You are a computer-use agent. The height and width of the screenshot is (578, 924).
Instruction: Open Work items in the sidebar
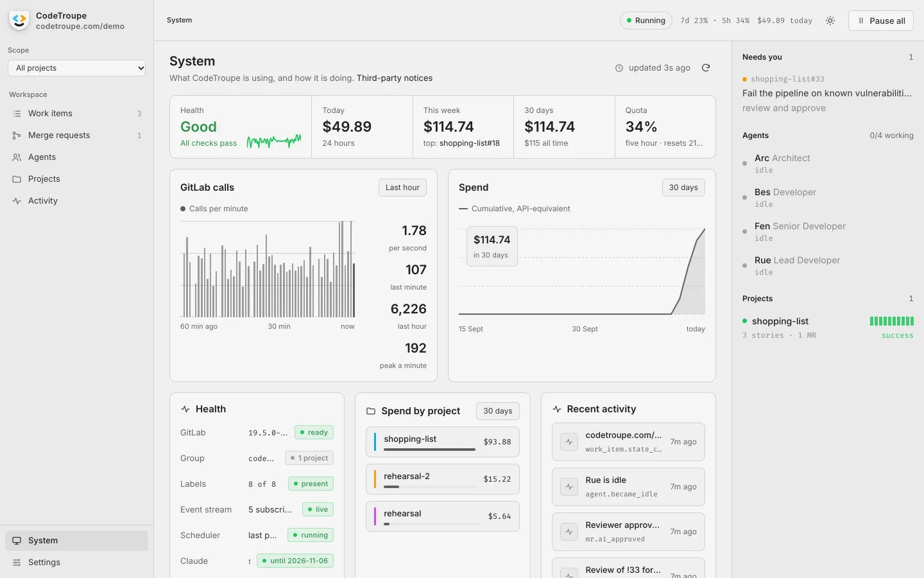tap(77, 114)
